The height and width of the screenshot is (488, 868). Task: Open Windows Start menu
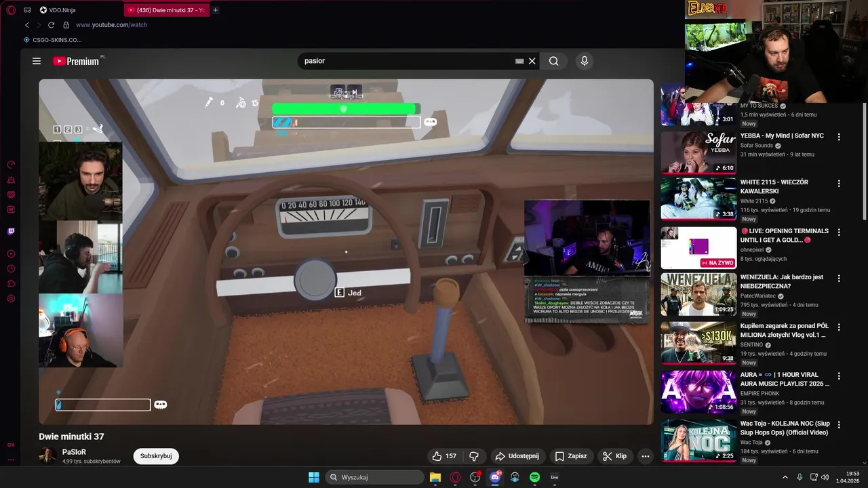coord(314,477)
